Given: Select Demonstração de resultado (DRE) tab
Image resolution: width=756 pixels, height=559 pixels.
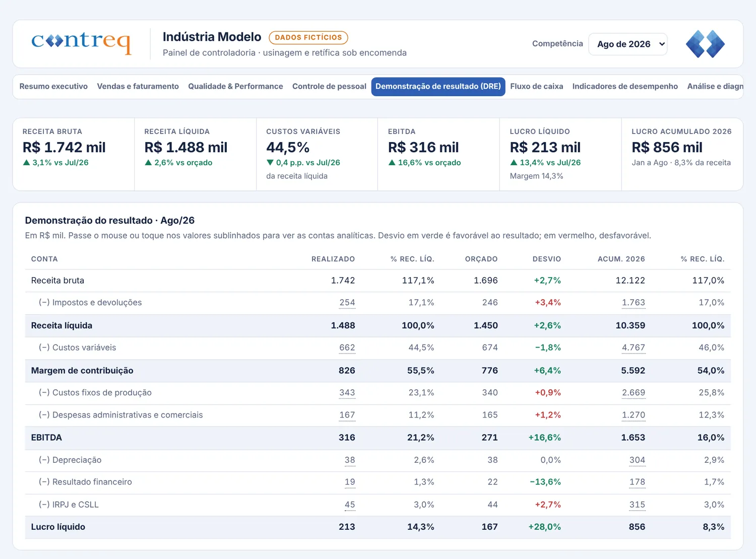Looking at the screenshot, I should (438, 86).
